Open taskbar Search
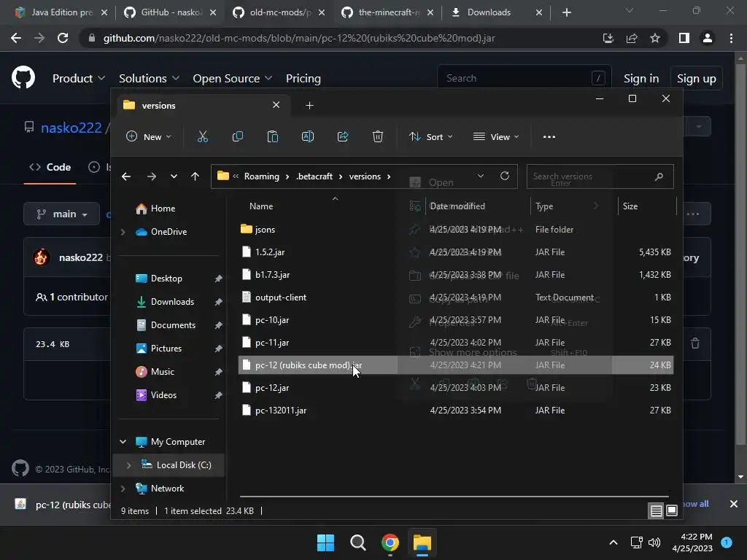Image resolution: width=747 pixels, height=560 pixels. [x=357, y=542]
